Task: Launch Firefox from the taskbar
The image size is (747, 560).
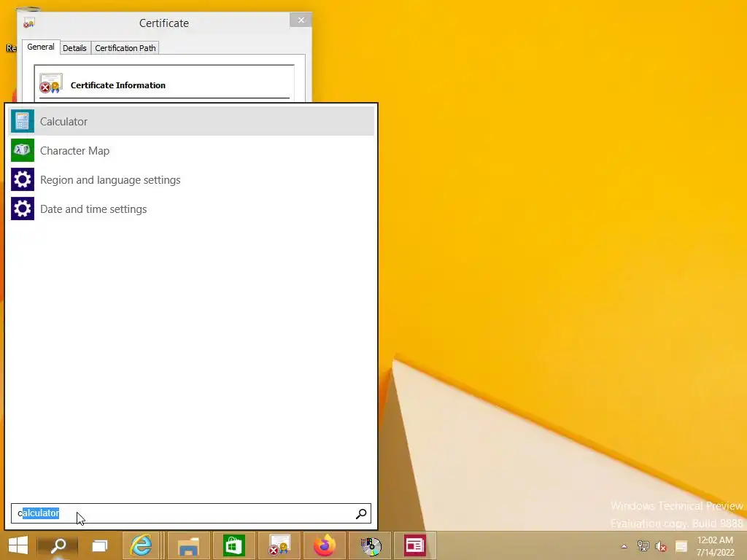Action: [x=325, y=545]
